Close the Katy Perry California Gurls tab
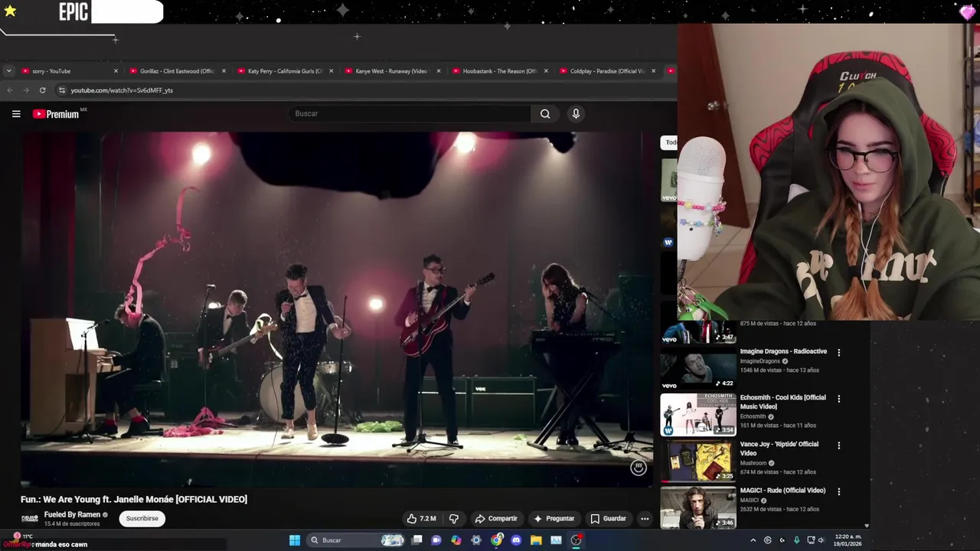 pyautogui.click(x=331, y=71)
